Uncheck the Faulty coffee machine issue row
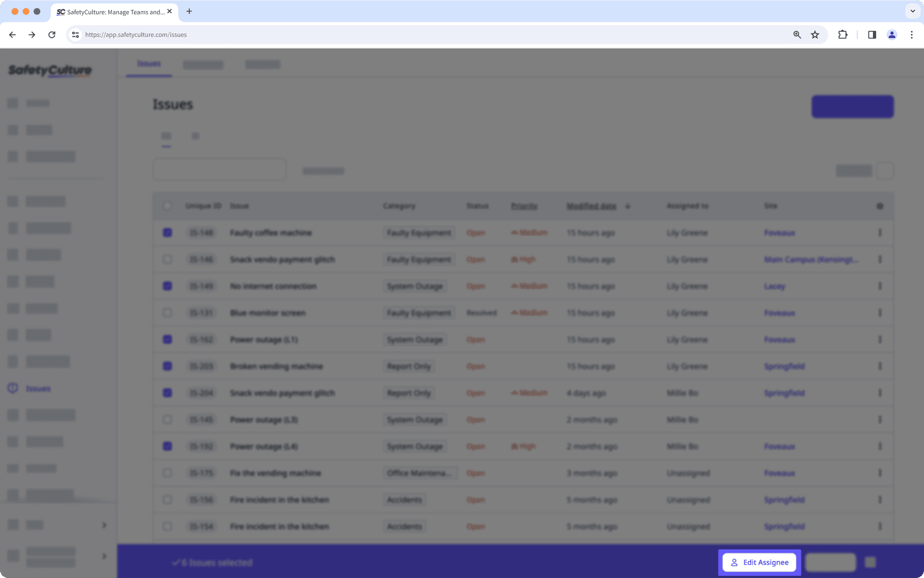Image resolution: width=924 pixels, height=578 pixels. pyautogui.click(x=167, y=232)
